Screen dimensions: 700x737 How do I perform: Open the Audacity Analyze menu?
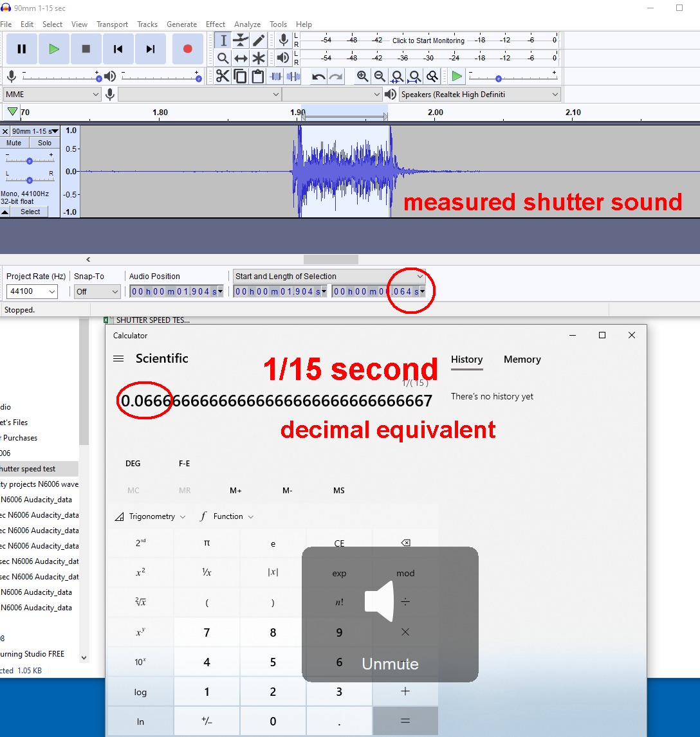click(x=247, y=24)
